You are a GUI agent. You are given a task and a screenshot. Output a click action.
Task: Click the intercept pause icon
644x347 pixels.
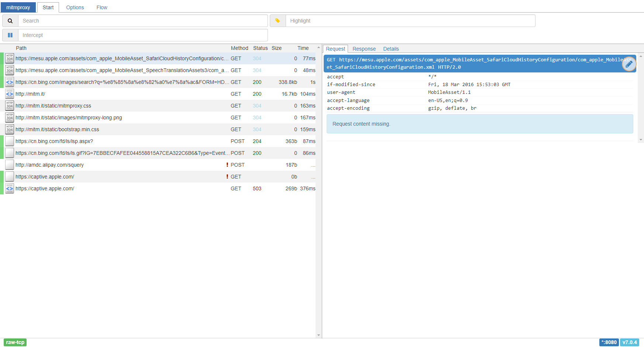point(10,35)
